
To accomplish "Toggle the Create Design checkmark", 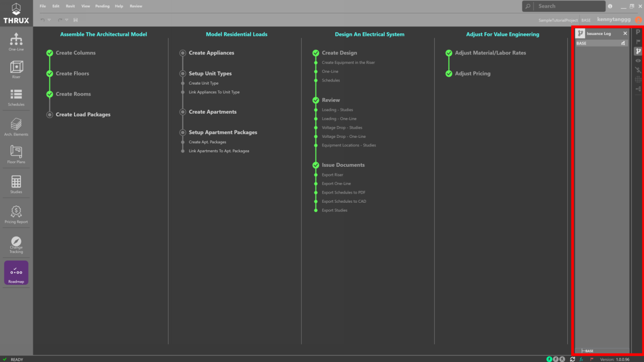I will [x=316, y=53].
